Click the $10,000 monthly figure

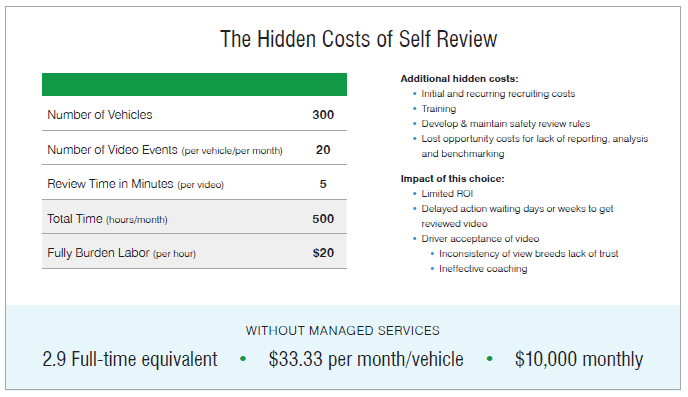579,359
